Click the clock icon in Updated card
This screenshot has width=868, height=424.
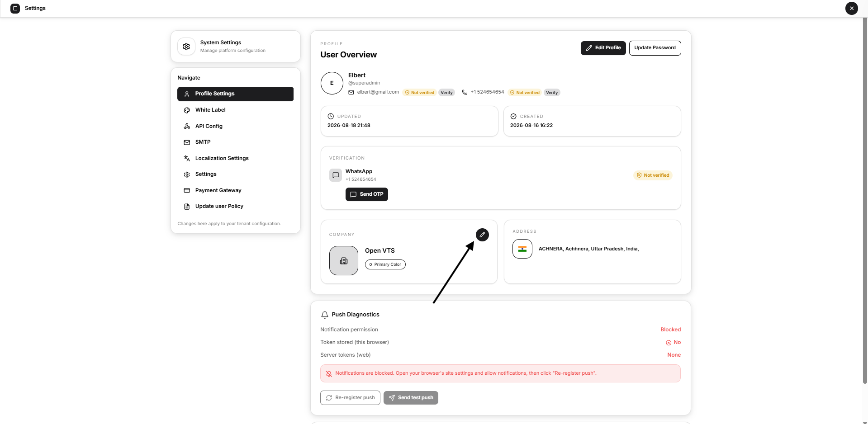pos(331,116)
